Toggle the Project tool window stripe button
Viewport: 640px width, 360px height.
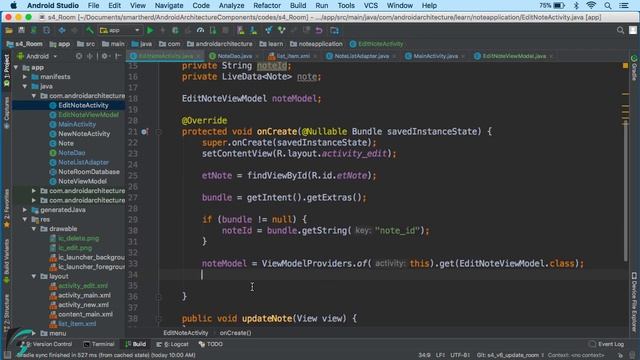pyautogui.click(x=6, y=70)
